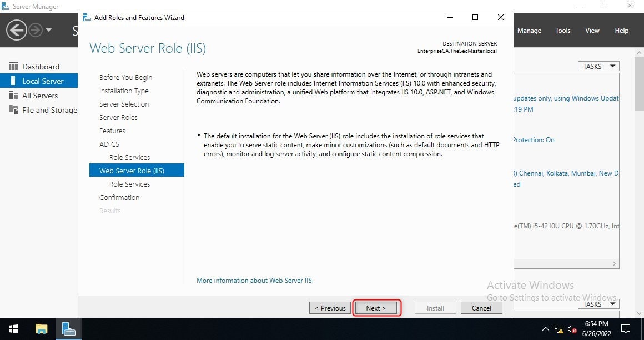Open the Help menu
The height and width of the screenshot is (340, 644).
[621, 31]
